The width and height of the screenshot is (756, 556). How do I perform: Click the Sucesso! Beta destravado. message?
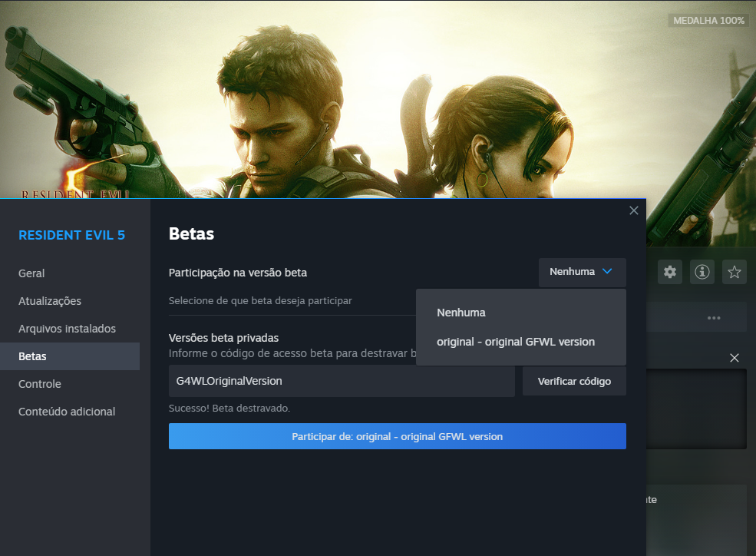pyautogui.click(x=229, y=408)
